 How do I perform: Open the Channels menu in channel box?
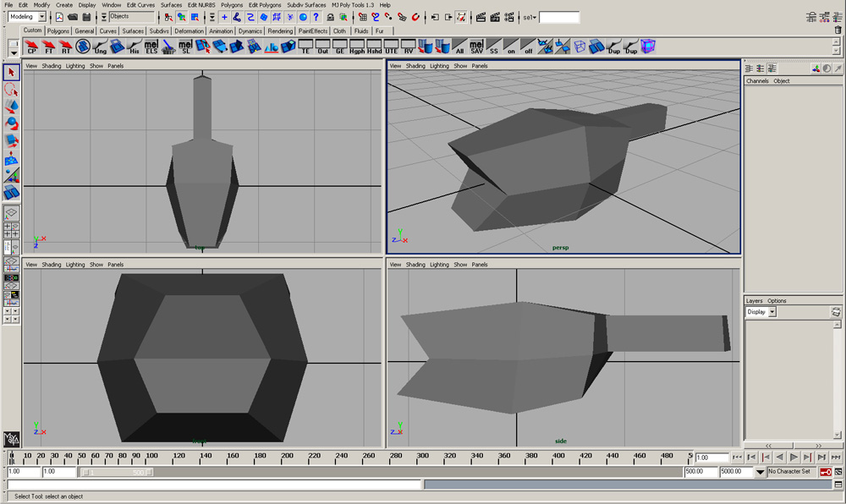757,81
